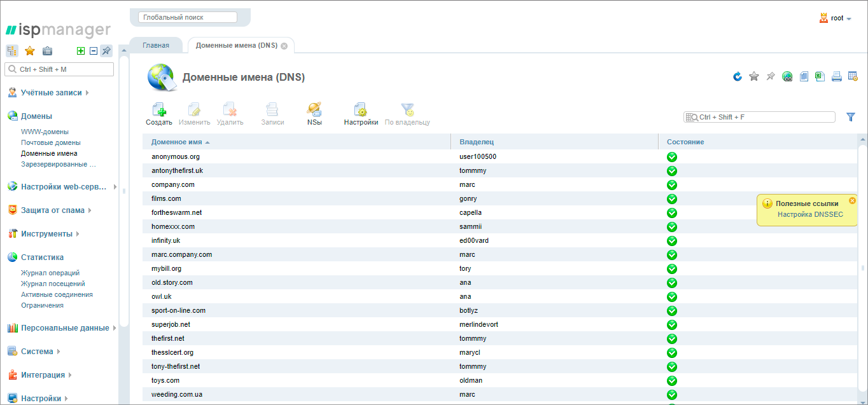Open the Настройки toolbar button
The height and width of the screenshot is (405, 868).
361,114
